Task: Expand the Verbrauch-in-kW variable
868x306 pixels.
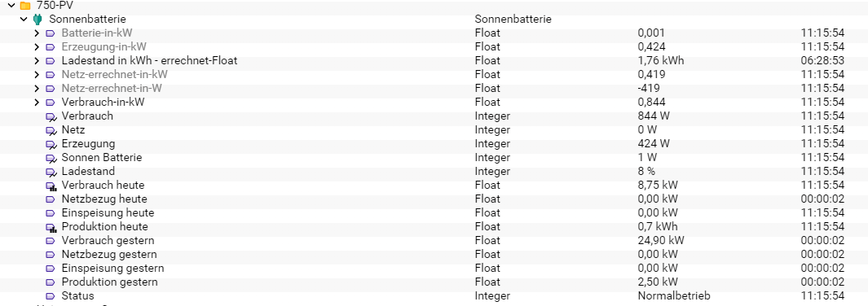Action: pyautogui.click(x=37, y=103)
